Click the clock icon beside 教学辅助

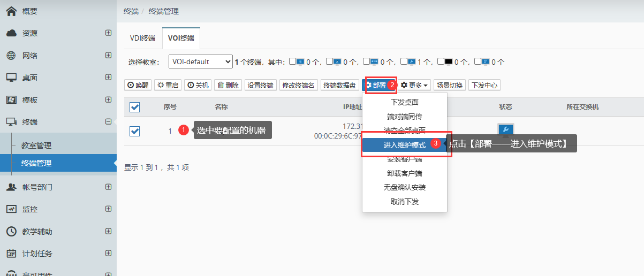tap(11, 232)
